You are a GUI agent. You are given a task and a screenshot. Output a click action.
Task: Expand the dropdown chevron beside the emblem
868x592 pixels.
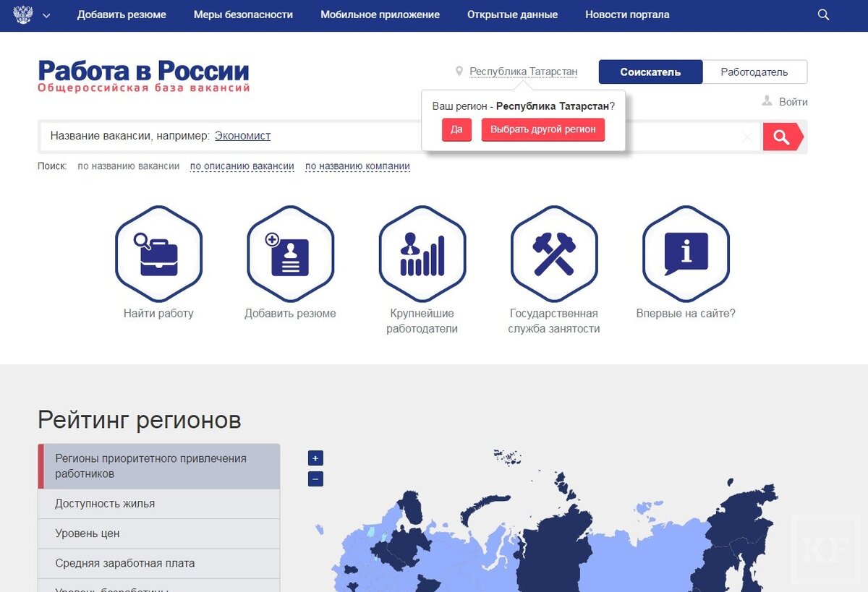(46, 15)
